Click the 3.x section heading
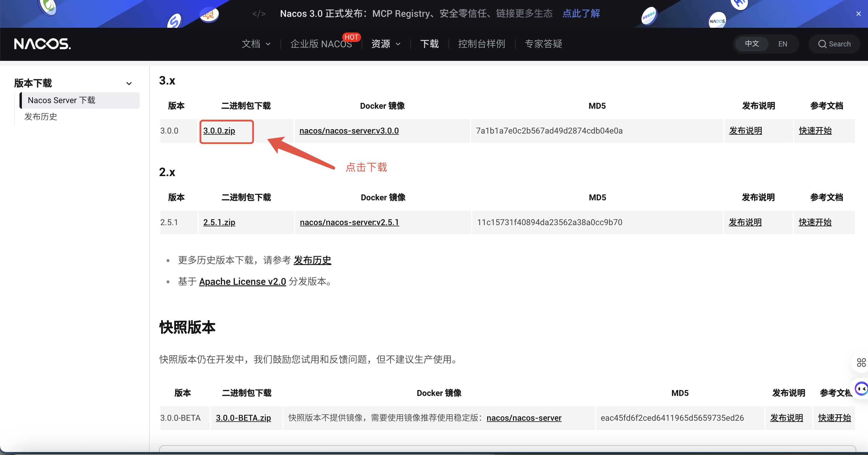This screenshot has width=868, height=455. (167, 81)
